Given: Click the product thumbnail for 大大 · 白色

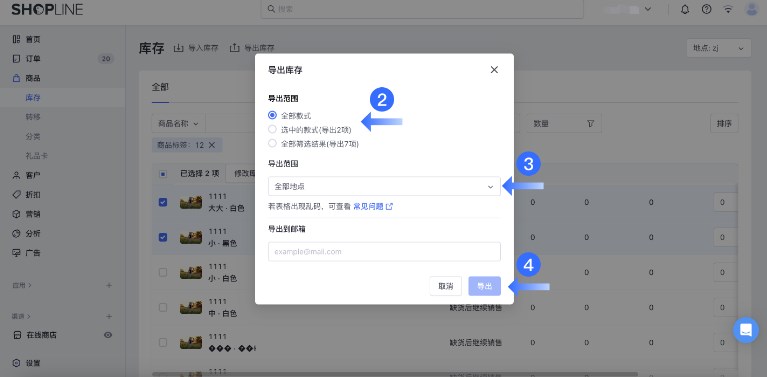Looking at the screenshot, I should pyautogui.click(x=191, y=202).
